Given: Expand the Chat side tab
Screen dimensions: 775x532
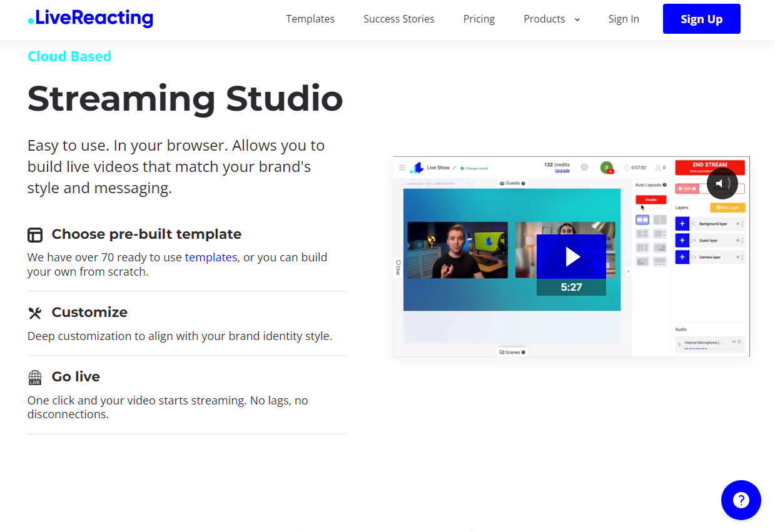Looking at the screenshot, I should coord(398,268).
